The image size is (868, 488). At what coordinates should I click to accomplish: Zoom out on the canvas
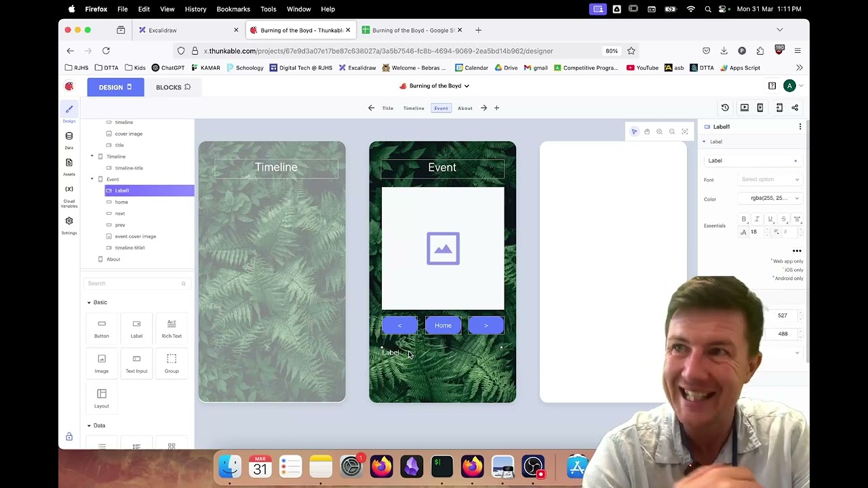[x=672, y=131]
